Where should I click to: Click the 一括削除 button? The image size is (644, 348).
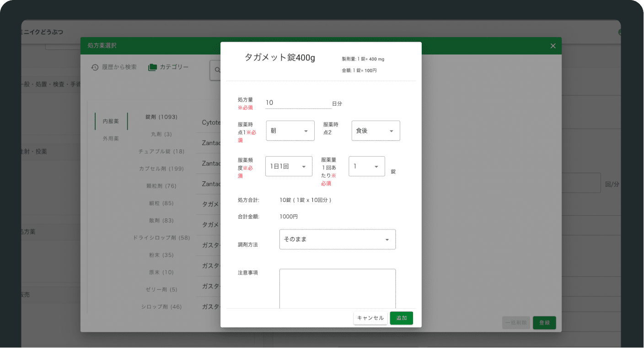pyautogui.click(x=516, y=323)
